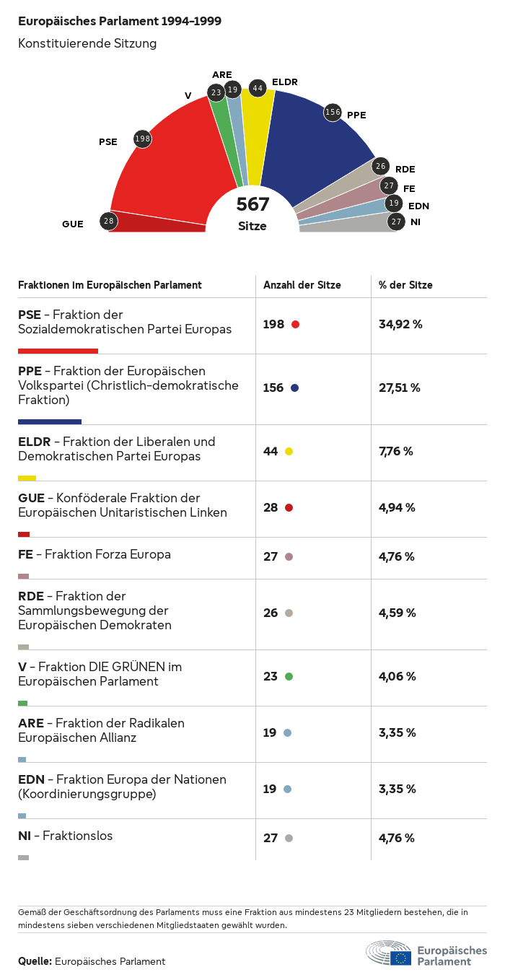This screenshot has height=980, width=505.
Task: Click the 198 seat badge on PSE
Action: click(143, 139)
